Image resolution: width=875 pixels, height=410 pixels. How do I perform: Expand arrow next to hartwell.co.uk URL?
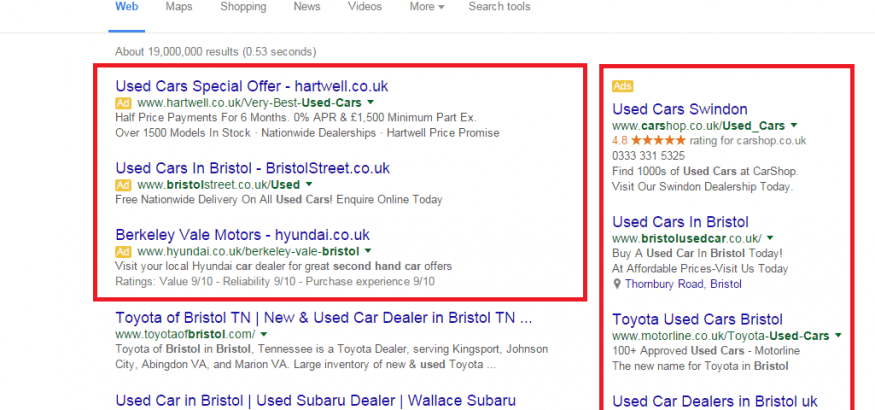370,103
